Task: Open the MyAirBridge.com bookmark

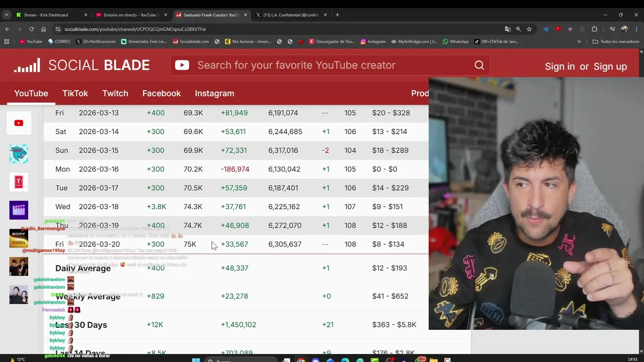Action: [x=414, y=42]
